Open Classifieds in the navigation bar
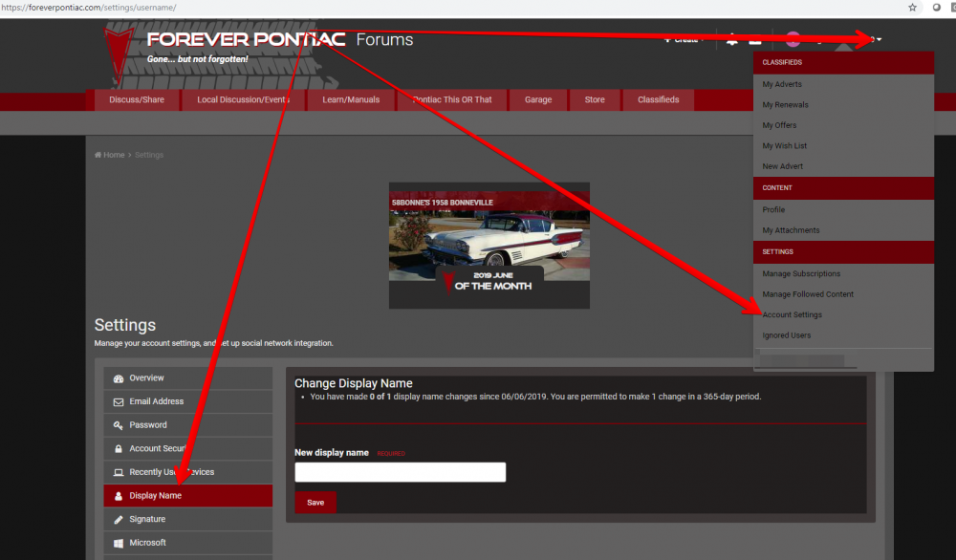The width and height of the screenshot is (956, 560). pyautogui.click(x=659, y=100)
